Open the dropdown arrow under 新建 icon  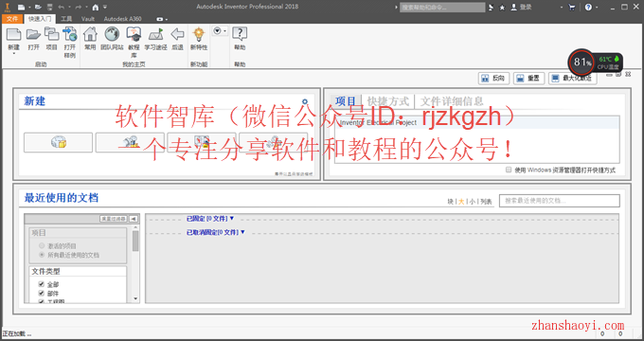pyautogui.click(x=13, y=53)
